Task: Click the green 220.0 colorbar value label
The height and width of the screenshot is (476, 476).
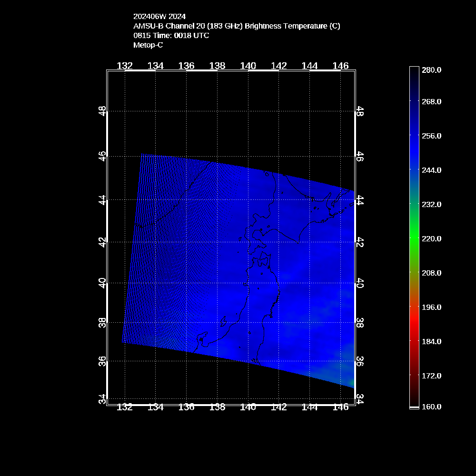Action: 431,238
